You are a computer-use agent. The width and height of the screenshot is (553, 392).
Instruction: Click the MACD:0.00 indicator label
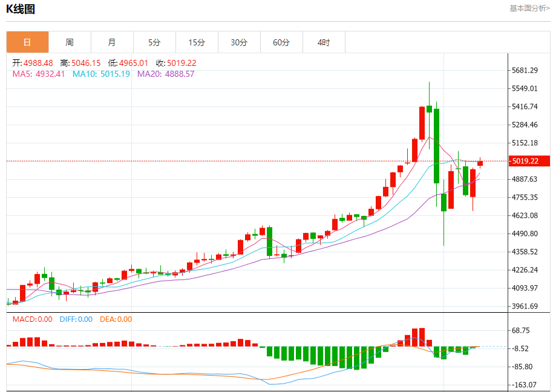click(x=33, y=319)
